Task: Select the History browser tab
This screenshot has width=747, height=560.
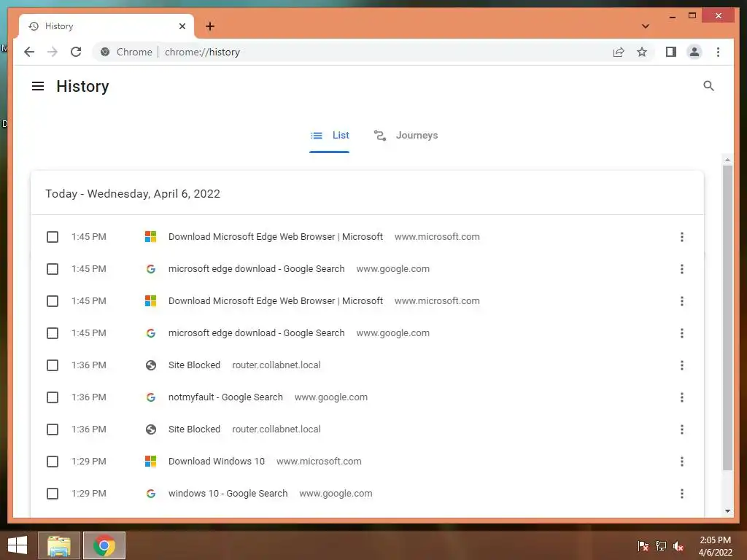Action: pos(106,26)
